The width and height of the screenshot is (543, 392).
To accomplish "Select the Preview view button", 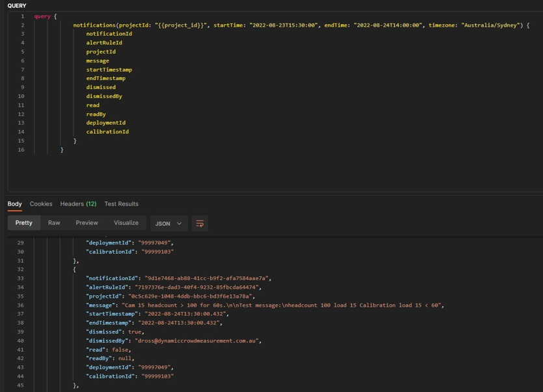I will pyautogui.click(x=87, y=223).
